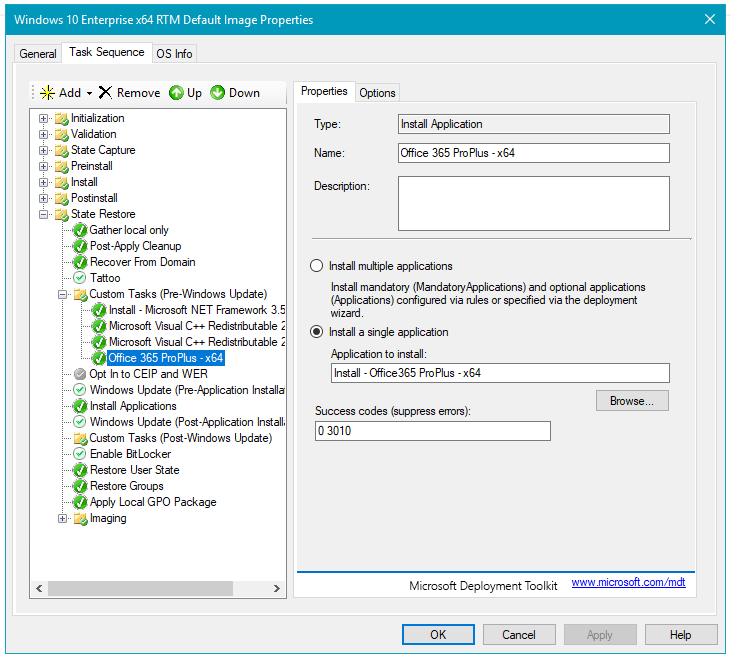Click the Browse... button
This screenshot has height=659, width=731.
632,401
